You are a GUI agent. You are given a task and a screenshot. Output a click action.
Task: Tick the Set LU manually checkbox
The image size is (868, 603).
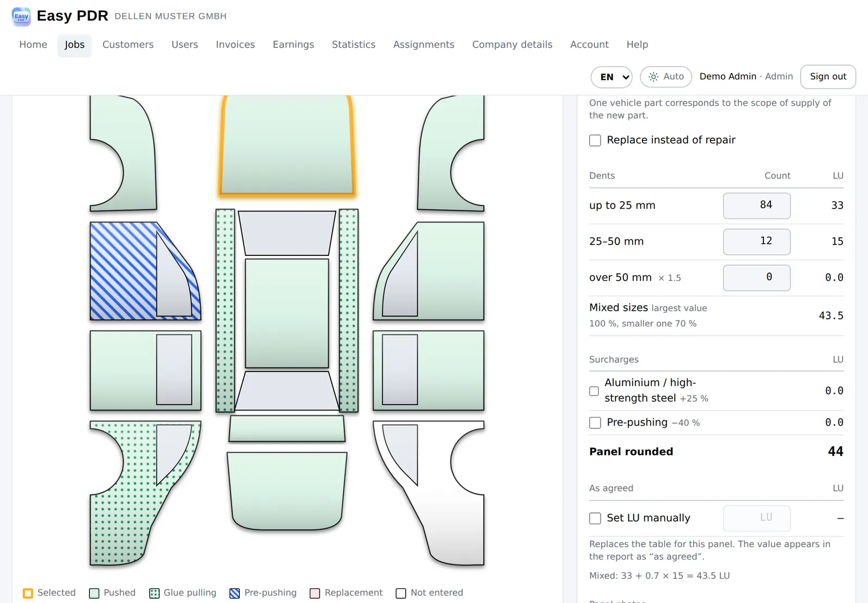(595, 518)
